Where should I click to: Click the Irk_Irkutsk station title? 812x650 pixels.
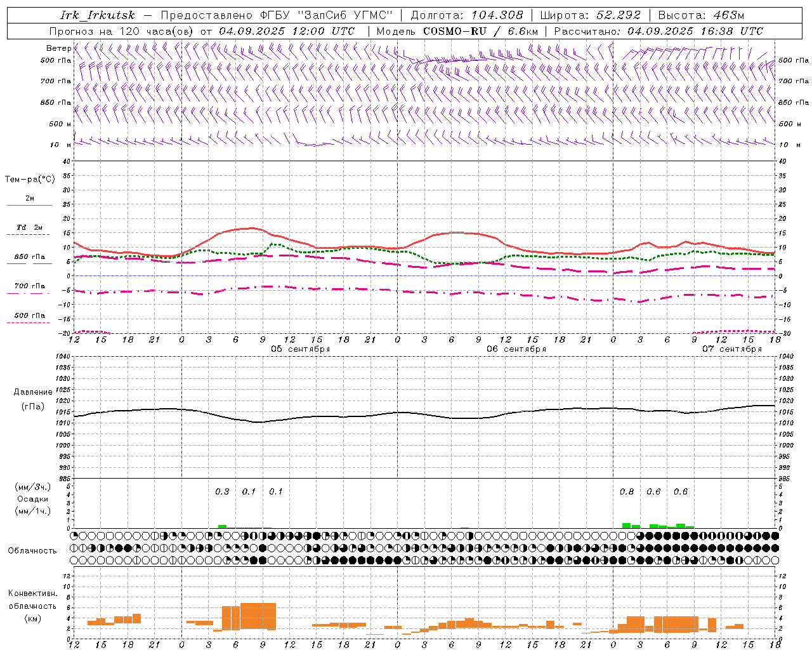click(98, 15)
